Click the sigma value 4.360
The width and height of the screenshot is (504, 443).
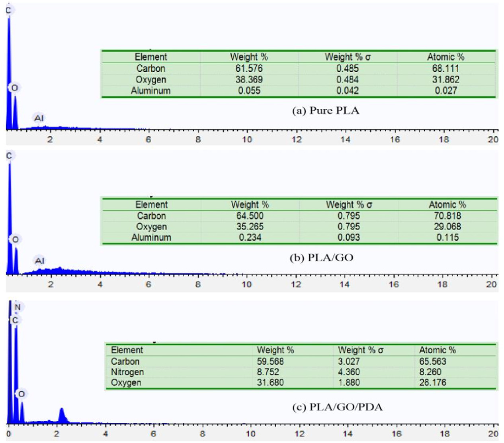click(x=349, y=372)
